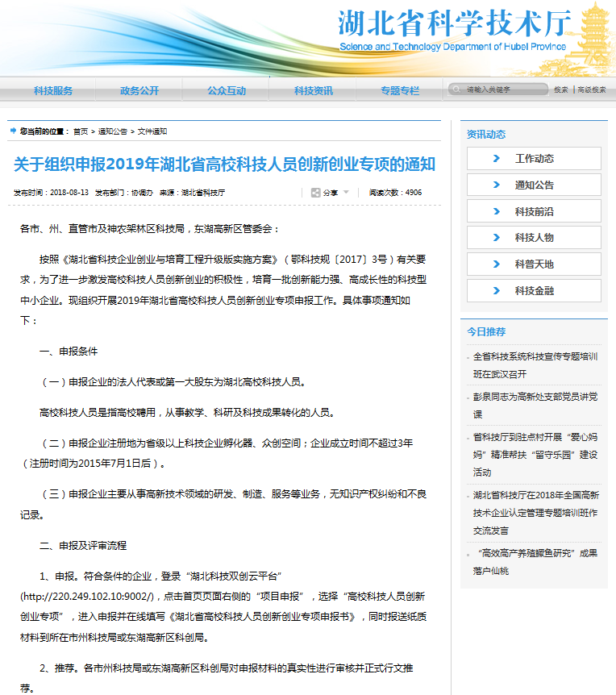Image resolution: width=616 pixels, height=695 pixels.
Task: Click the 湖北省科学技术厅 site logo
Action: coord(453,30)
